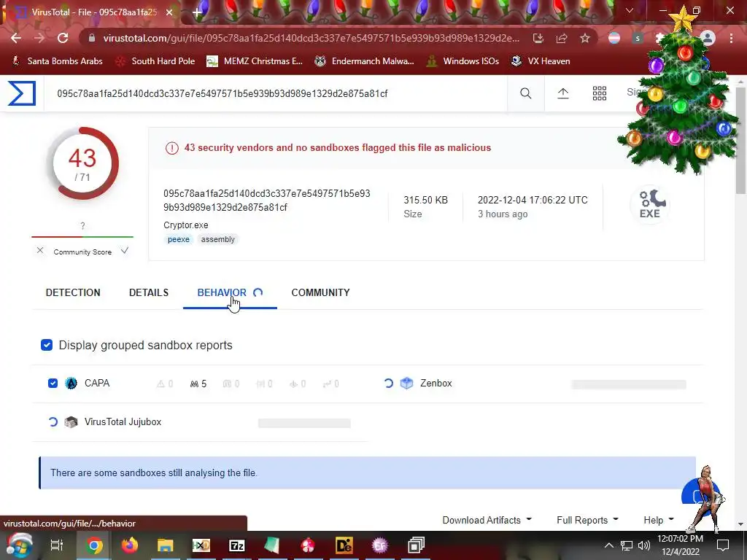Image resolution: width=747 pixels, height=560 pixels.
Task: Reload the page
Action: pyautogui.click(x=63, y=38)
